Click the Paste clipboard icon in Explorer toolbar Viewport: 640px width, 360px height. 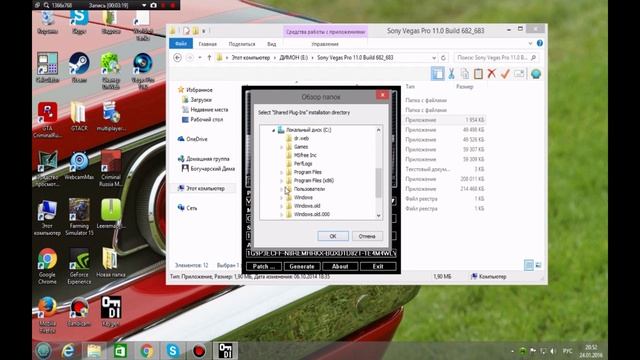pyautogui.click(x=478, y=74)
